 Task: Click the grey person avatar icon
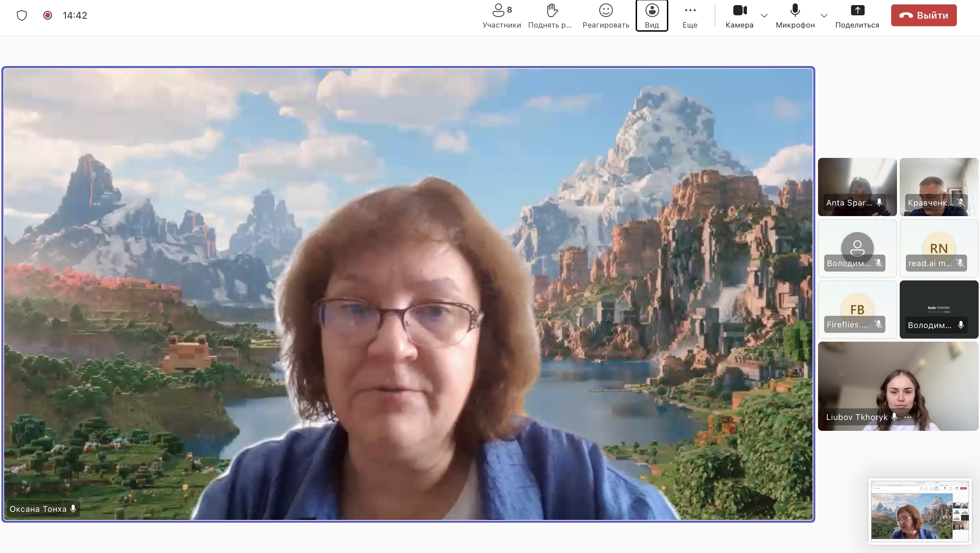point(857,248)
